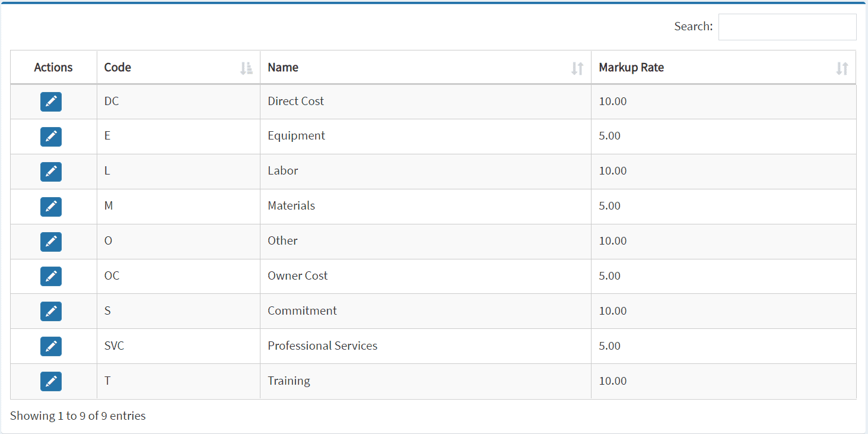Edit the Other cost type

coord(51,242)
